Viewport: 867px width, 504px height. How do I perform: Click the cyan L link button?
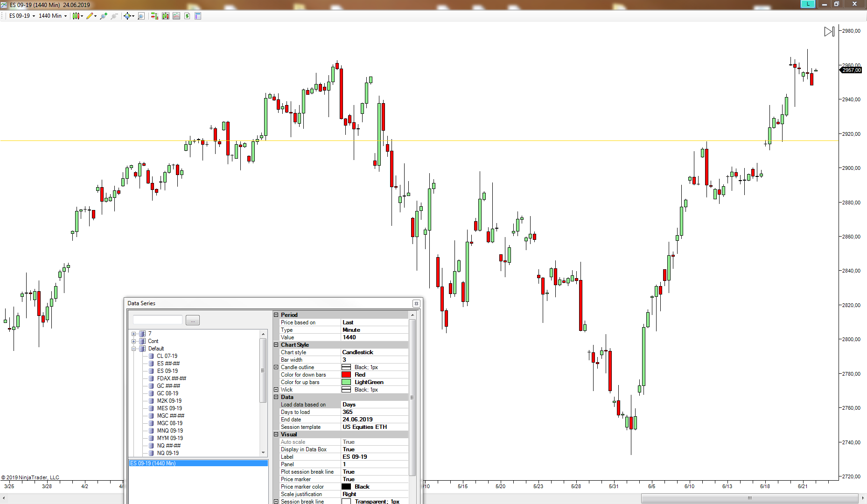point(808,4)
